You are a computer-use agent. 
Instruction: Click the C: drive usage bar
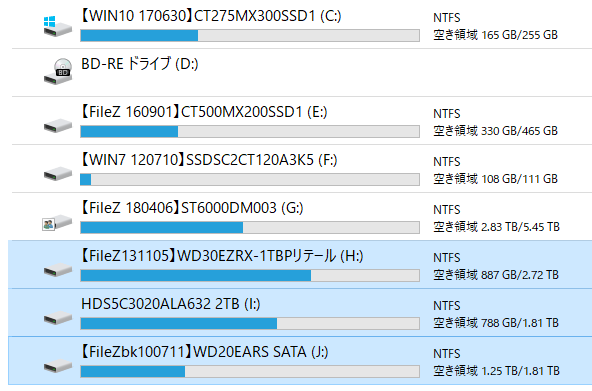(250, 35)
